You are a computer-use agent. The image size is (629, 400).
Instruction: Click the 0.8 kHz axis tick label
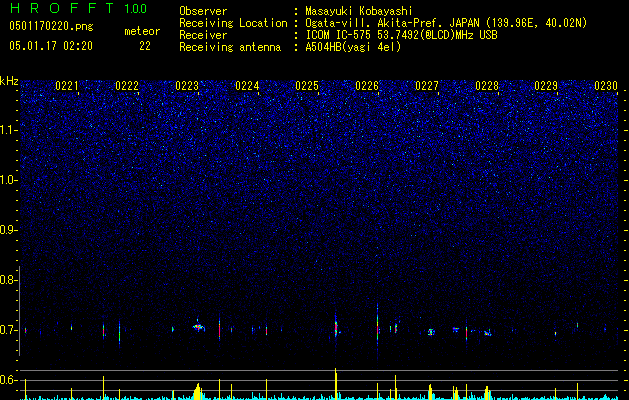pos(8,280)
